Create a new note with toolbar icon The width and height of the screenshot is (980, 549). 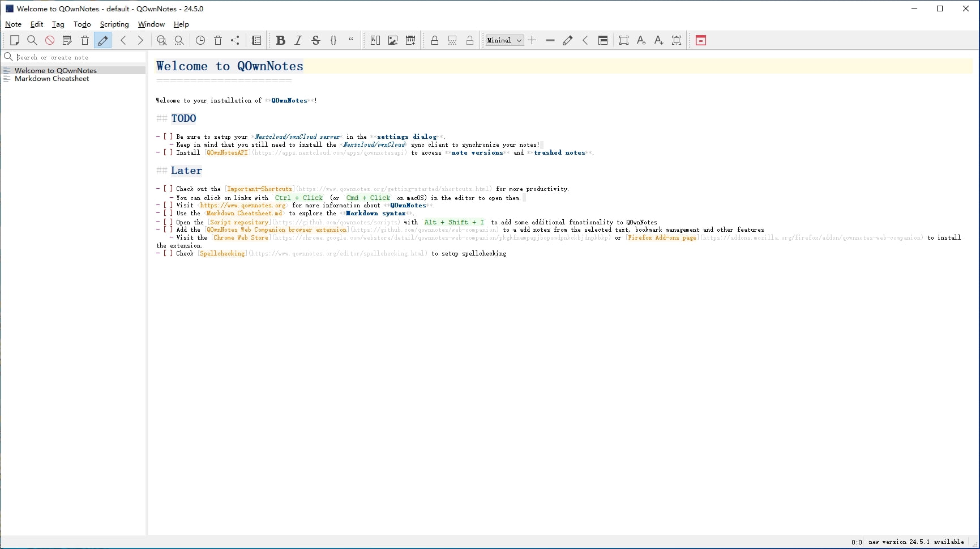point(15,40)
